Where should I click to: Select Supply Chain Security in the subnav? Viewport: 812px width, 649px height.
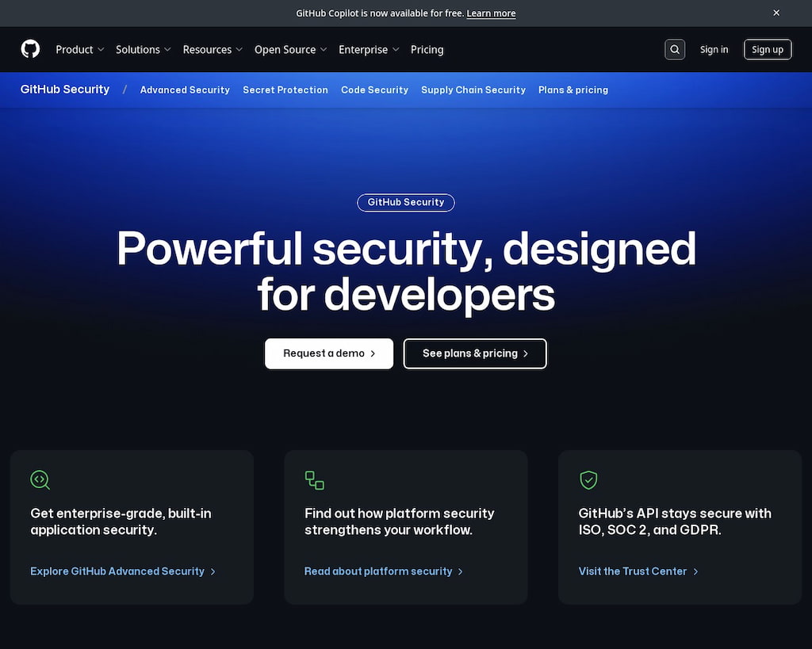(473, 90)
